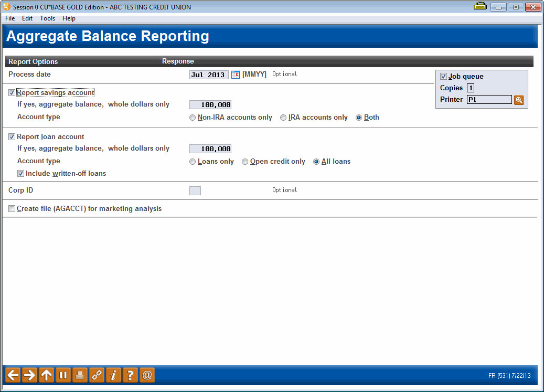Open the Edit menu
The width and height of the screenshot is (544, 392).
point(27,18)
